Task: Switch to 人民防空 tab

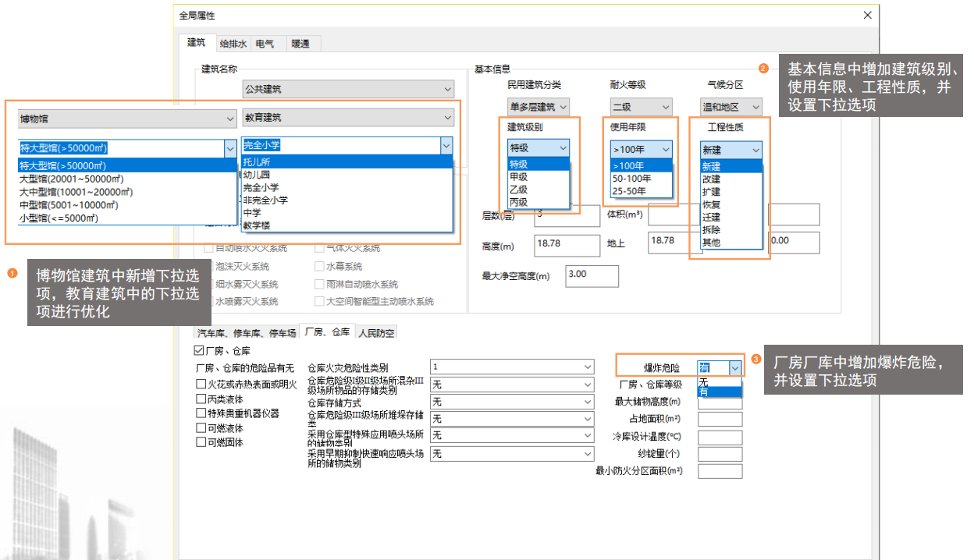Action: [x=376, y=333]
